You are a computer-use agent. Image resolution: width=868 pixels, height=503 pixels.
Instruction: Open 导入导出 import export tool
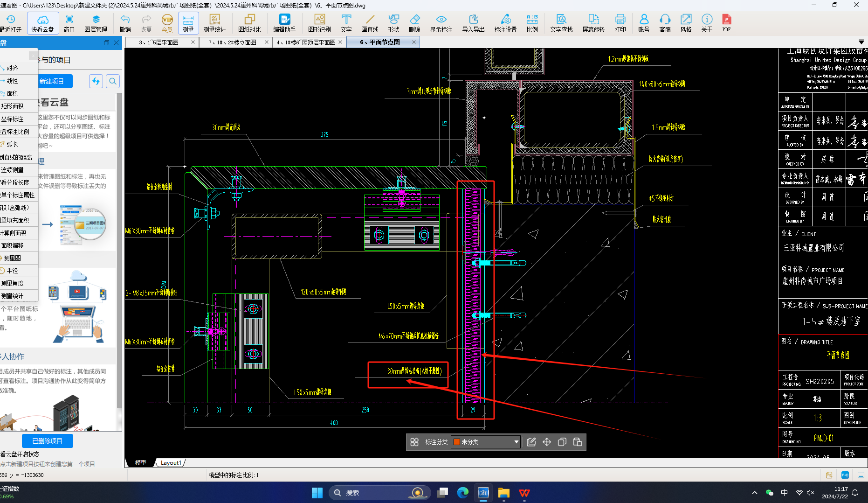pos(473,23)
